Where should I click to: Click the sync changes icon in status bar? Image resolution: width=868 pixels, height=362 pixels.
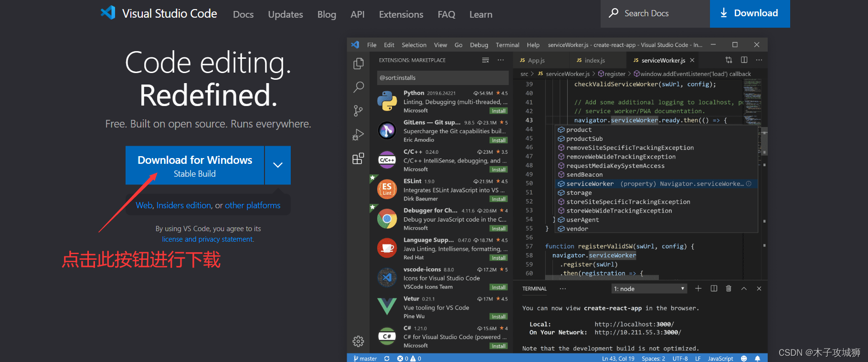tap(387, 358)
